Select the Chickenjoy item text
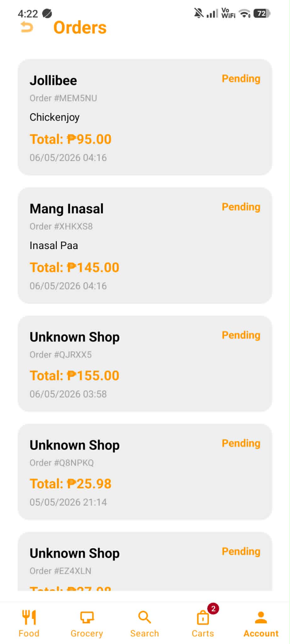This screenshot has height=644, width=290. 55,117
